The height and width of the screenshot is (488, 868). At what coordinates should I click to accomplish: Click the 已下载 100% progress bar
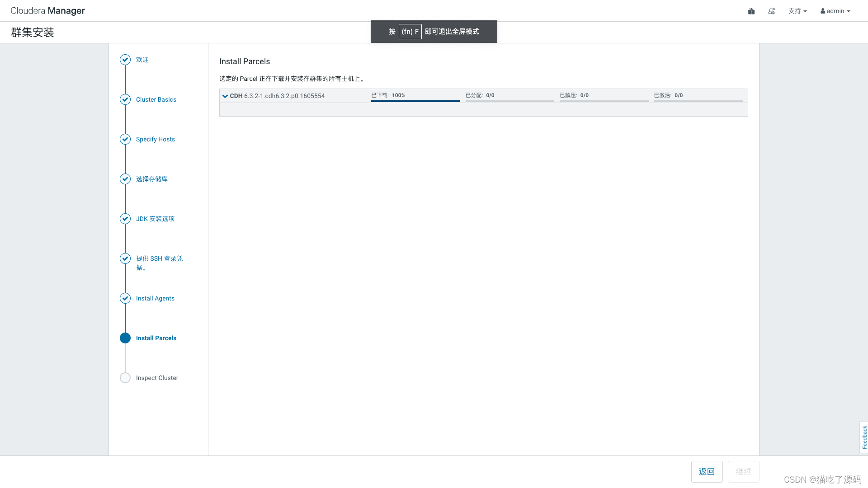click(415, 101)
